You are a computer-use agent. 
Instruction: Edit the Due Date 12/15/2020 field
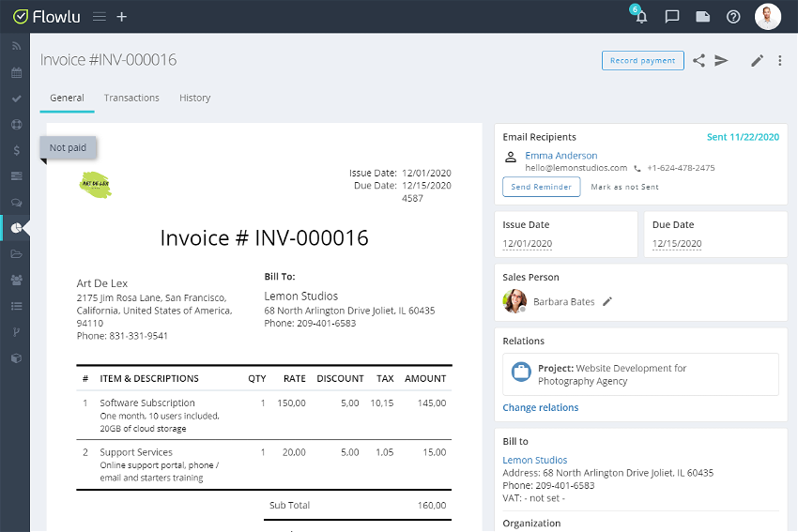(676, 244)
